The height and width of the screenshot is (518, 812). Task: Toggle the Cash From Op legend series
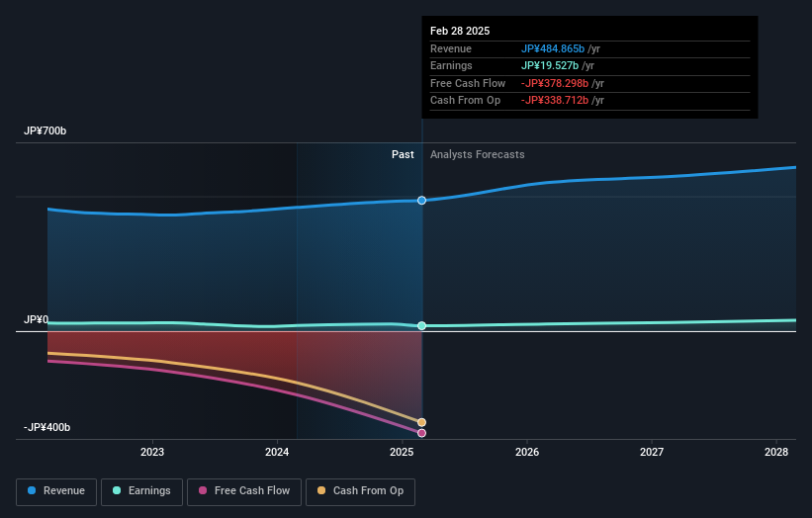360,491
